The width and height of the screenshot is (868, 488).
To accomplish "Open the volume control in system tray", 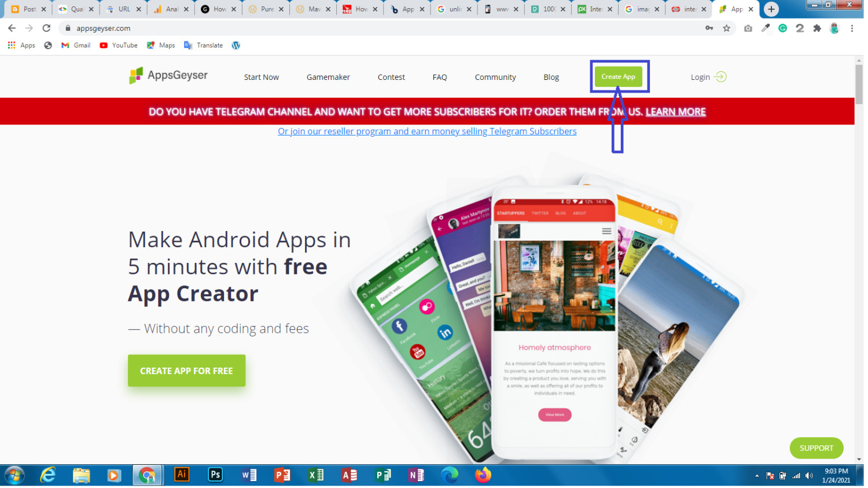I will pos(809,476).
